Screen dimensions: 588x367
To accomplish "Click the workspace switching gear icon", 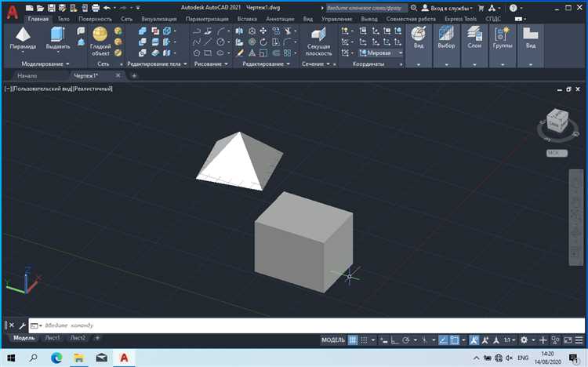I will tap(524, 340).
